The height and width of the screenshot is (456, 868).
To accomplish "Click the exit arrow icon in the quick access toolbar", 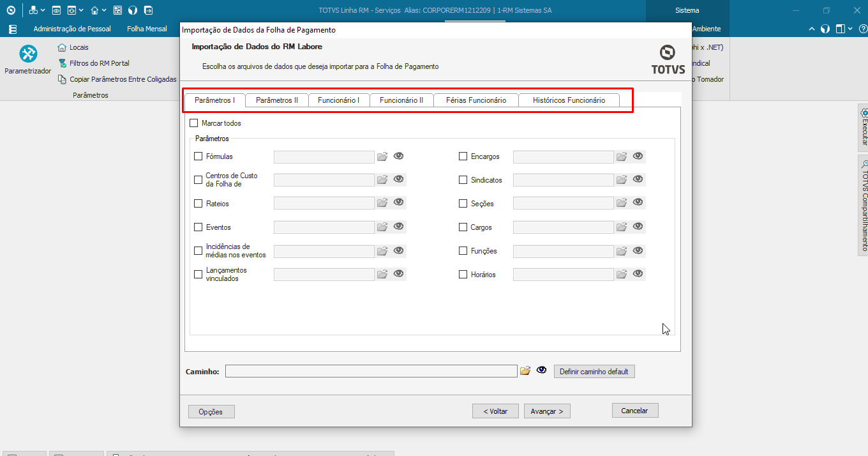I will 148,10.
